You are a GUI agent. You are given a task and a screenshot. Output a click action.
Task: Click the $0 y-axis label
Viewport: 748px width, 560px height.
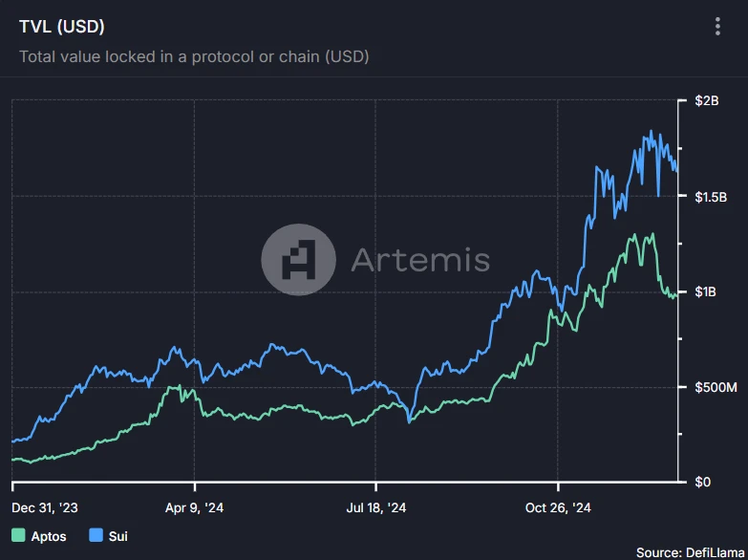point(703,482)
